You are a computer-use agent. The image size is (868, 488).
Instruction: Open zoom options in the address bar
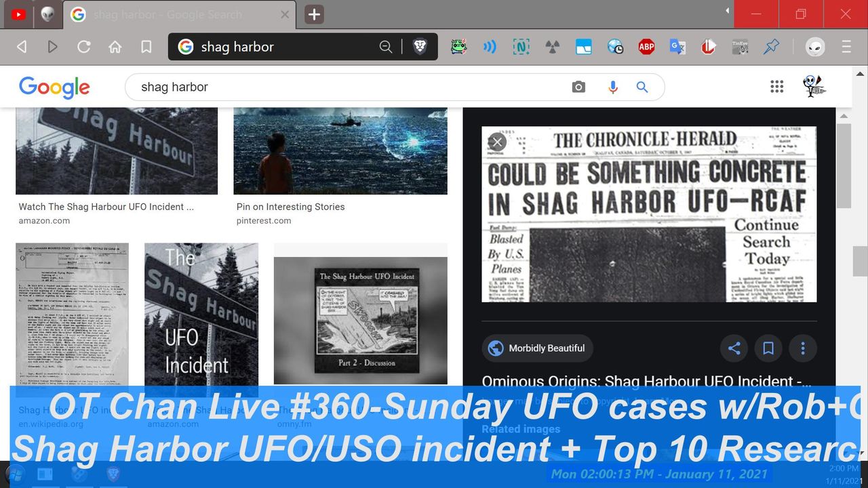386,47
